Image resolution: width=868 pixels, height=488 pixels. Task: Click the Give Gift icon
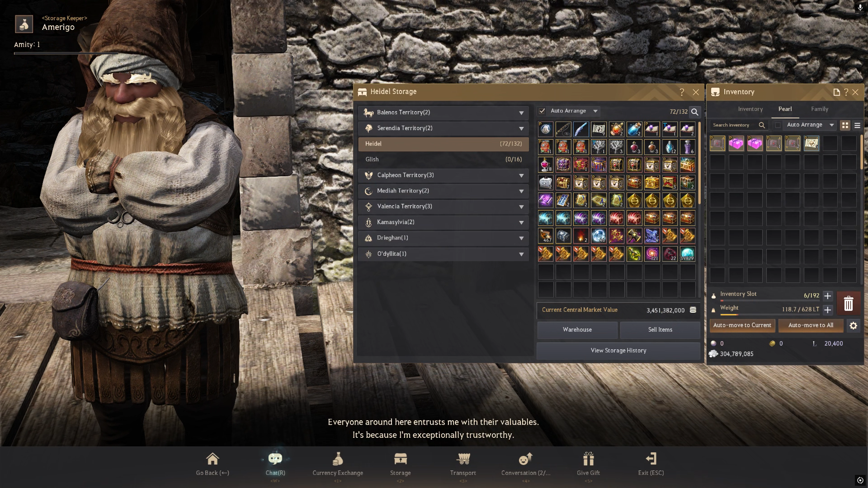[588, 460]
